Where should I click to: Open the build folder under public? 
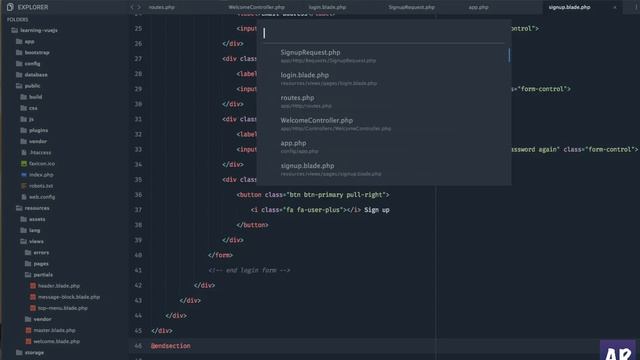(32, 97)
